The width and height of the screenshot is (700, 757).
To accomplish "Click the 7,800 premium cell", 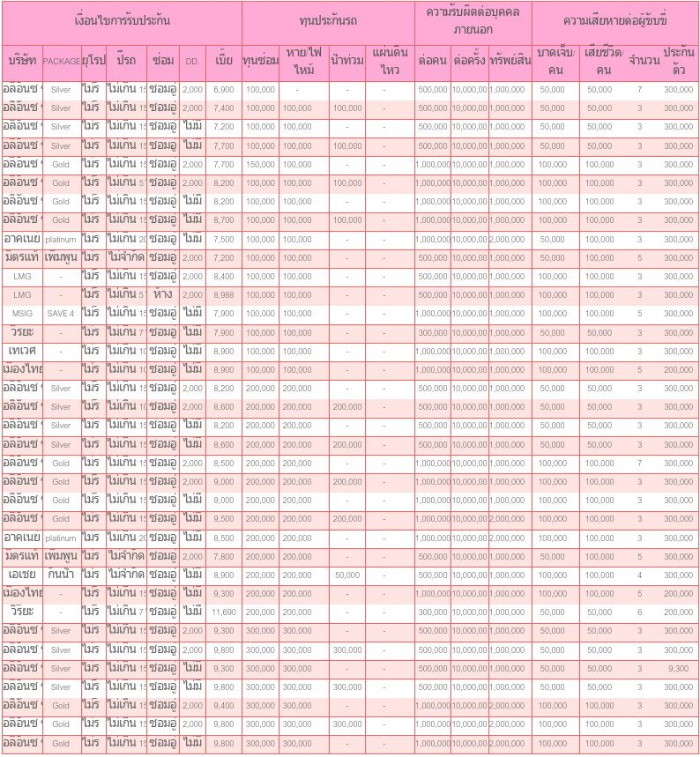I will (x=223, y=557).
